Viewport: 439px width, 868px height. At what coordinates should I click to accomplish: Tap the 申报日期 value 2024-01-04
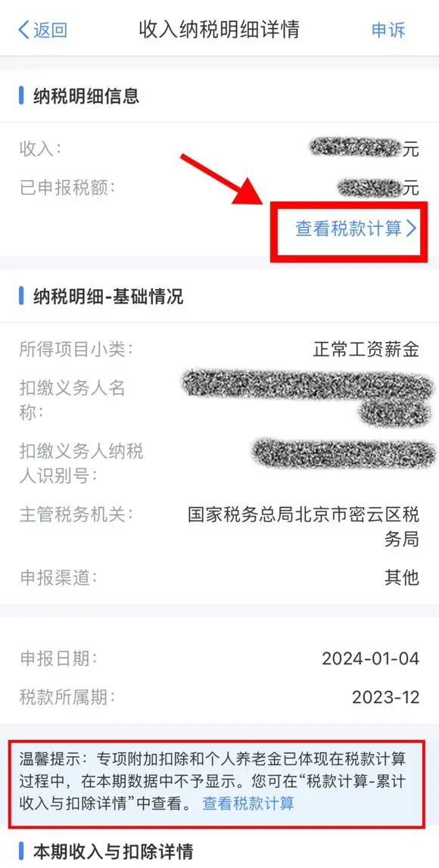click(370, 658)
